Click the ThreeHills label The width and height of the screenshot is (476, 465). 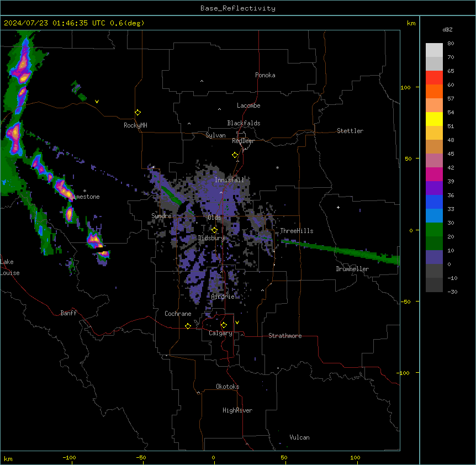click(x=297, y=231)
